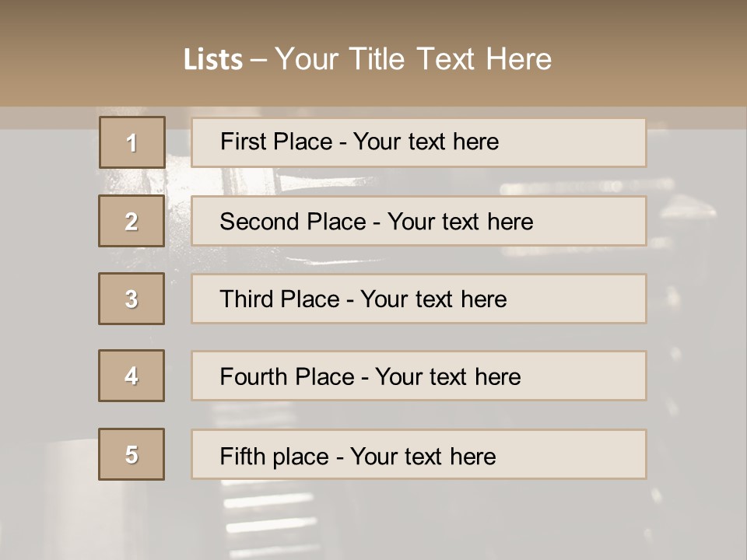Click the 'Fifth place - Your text here' bar

(419, 454)
